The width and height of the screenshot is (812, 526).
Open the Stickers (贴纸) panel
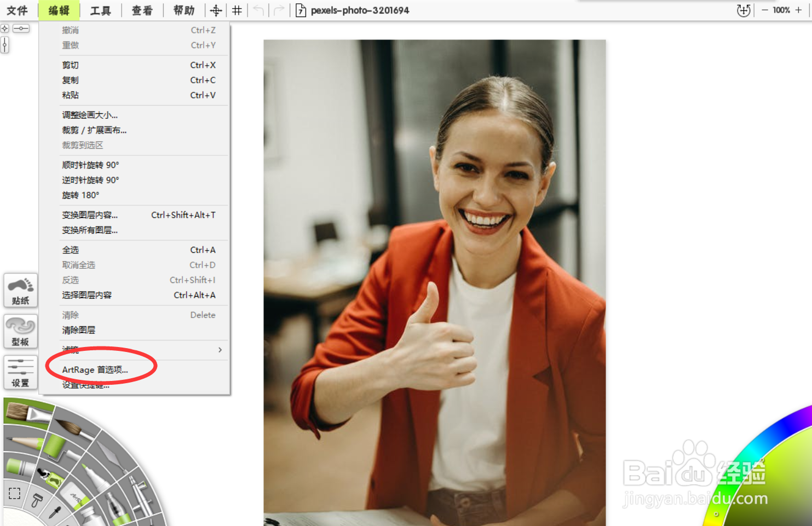(x=21, y=291)
